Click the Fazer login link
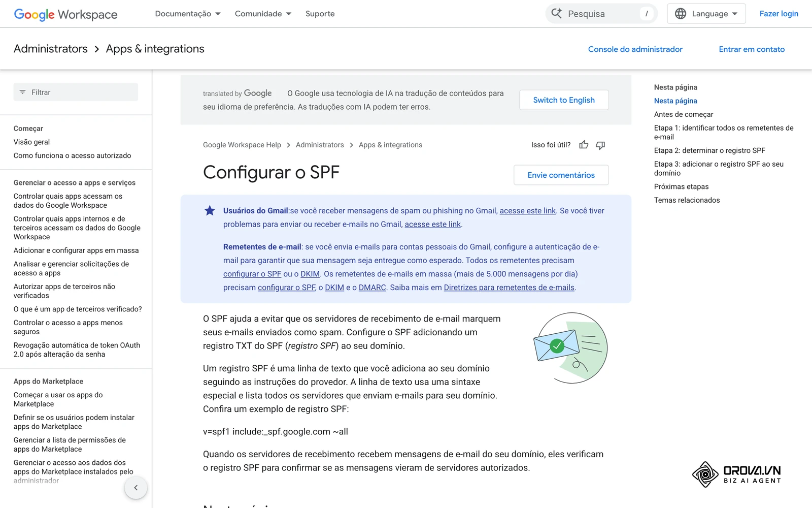This screenshot has height=508, width=812. coord(779,14)
